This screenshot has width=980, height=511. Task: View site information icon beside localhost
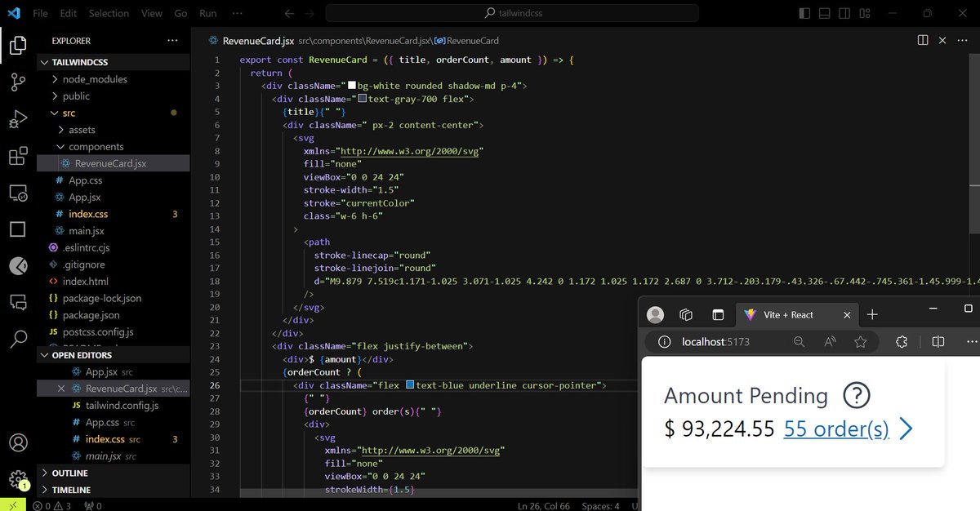pyautogui.click(x=665, y=342)
